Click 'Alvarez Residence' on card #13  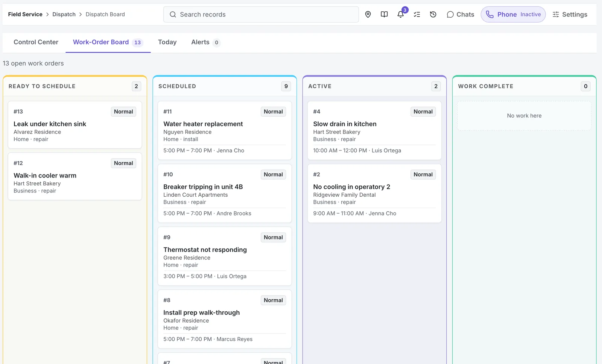tap(37, 132)
